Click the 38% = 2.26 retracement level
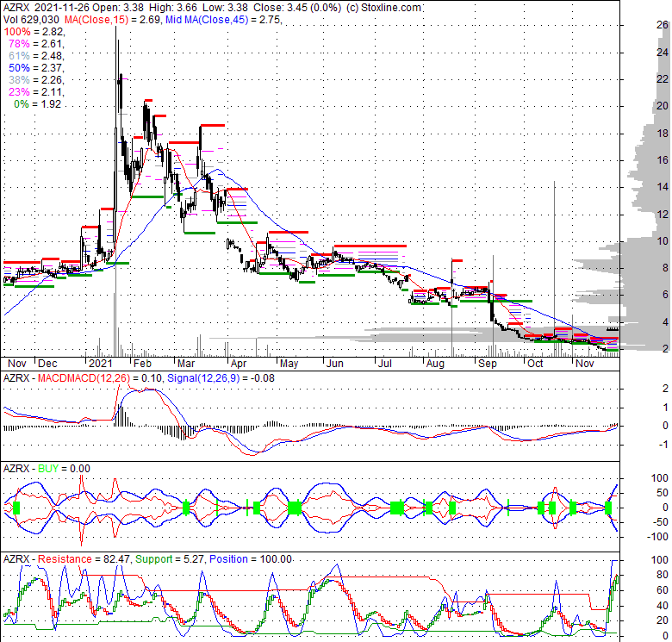 (x=36, y=80)
